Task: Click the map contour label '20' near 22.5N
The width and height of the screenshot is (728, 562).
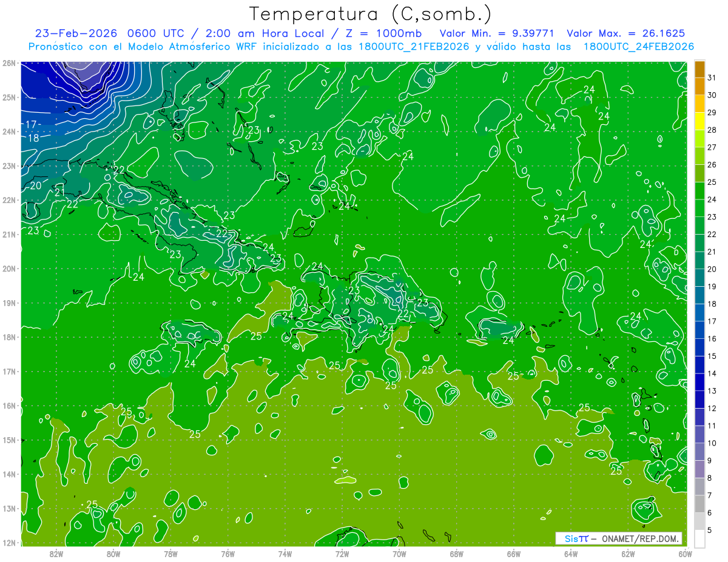Action: [36, 186]
